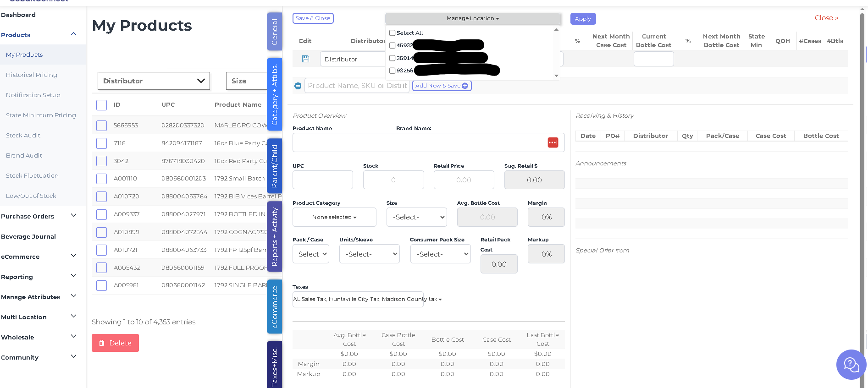Click the blue minus circle icon

click(298, 86)
